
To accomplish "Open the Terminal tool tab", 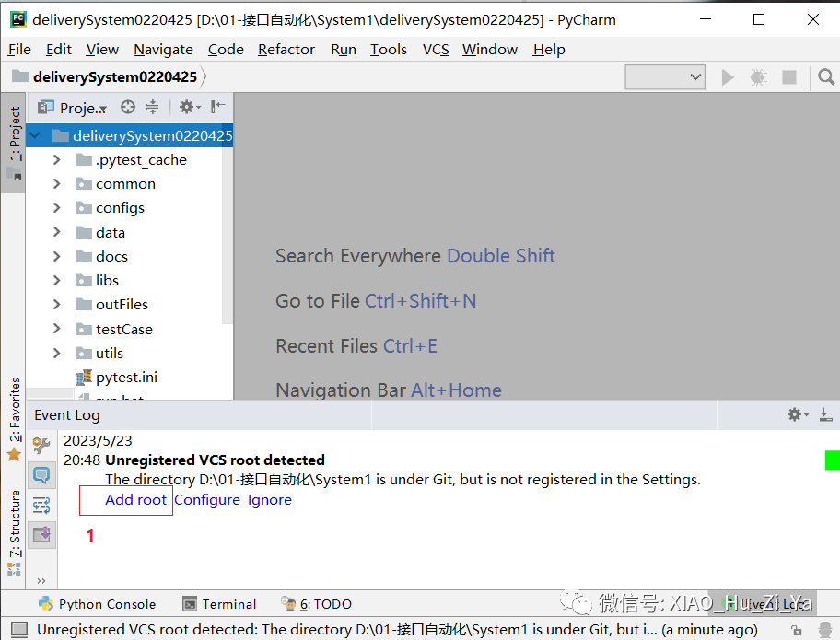I will click(219, 604).
